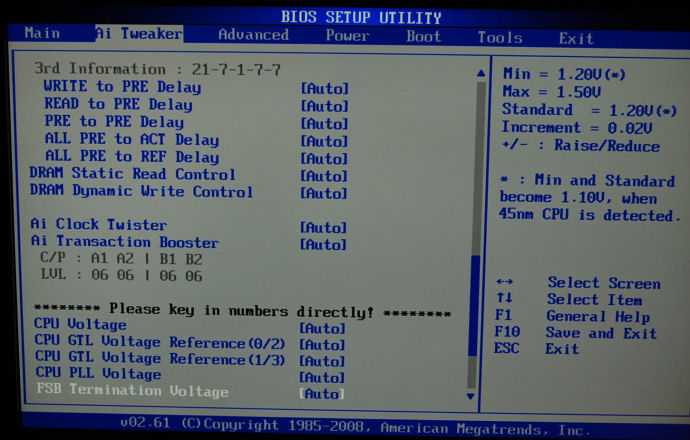Click the Max = 1.50V help line
Viewport: 690px width, 440px height.
pyautogui.click(x=552, y=92)
